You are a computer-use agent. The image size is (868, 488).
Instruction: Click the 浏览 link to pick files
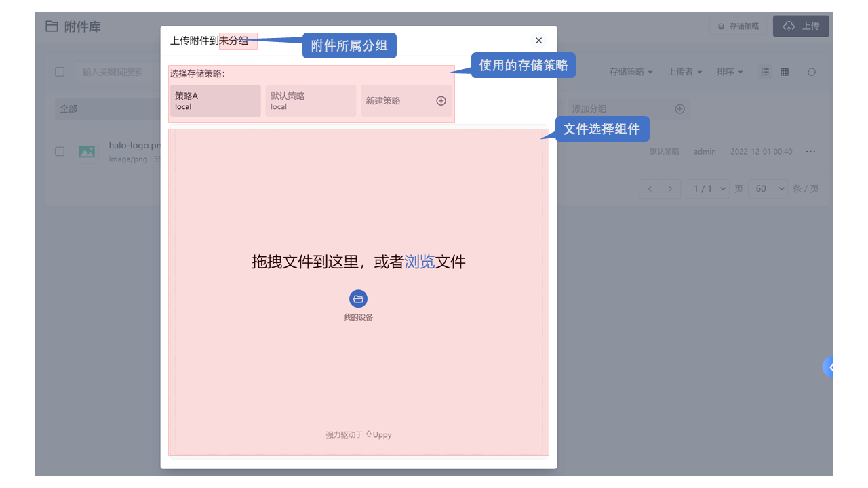tap(420, 262)
